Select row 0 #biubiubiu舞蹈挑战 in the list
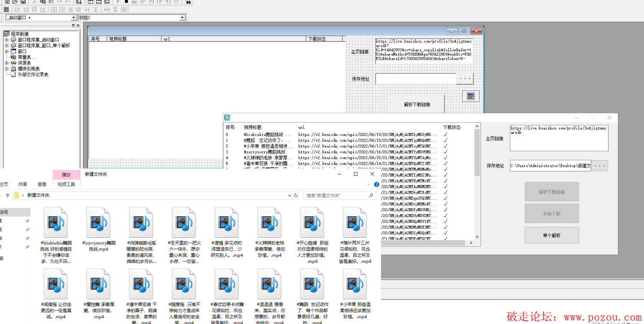The width and height of the screenshot is (644, 324). pyautogui.click(x=349, y=135)
